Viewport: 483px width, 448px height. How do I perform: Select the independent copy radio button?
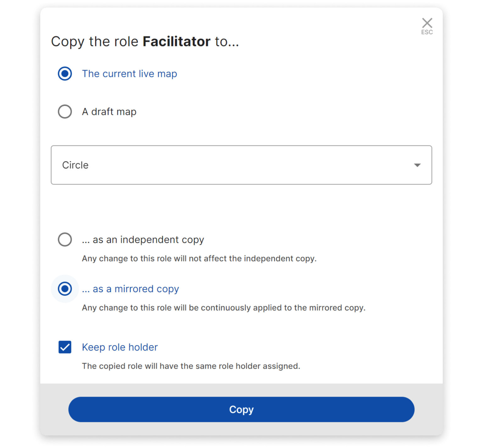(65, 240)
